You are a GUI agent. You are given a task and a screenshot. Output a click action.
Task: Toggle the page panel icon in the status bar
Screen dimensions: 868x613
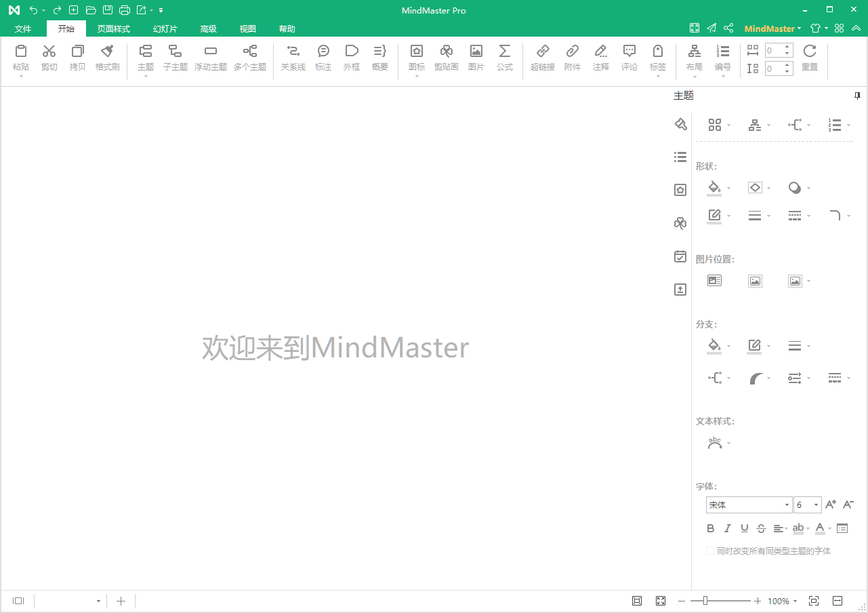coord(18,601)
